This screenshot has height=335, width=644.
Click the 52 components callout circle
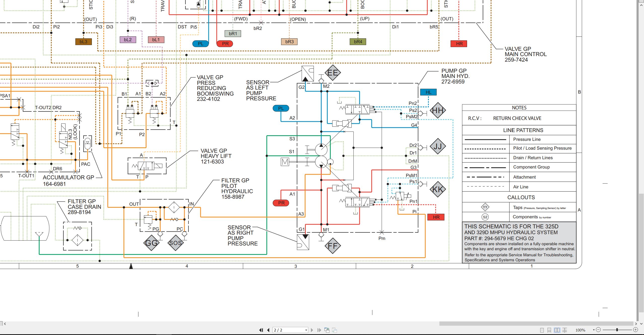pos(485,217)
